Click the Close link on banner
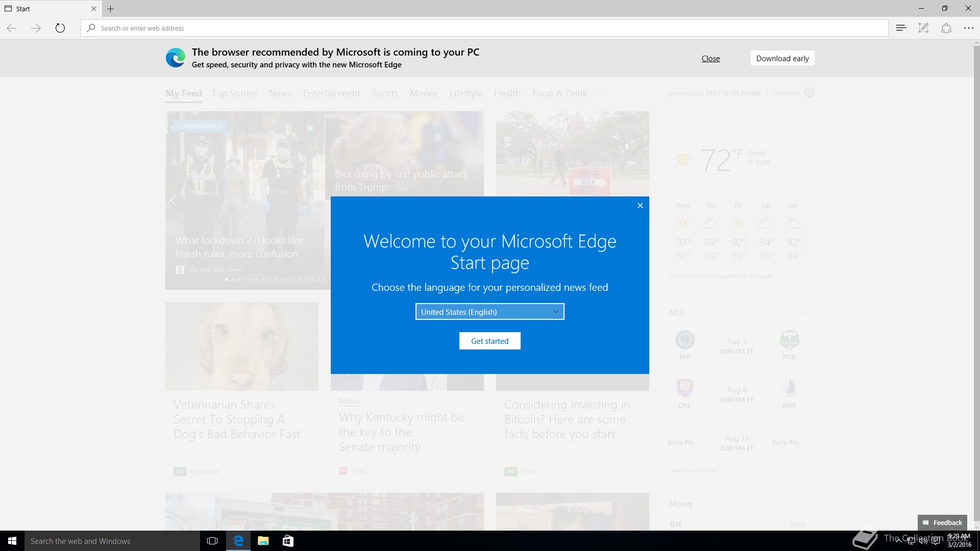980x551 pixels. (710, 58)
